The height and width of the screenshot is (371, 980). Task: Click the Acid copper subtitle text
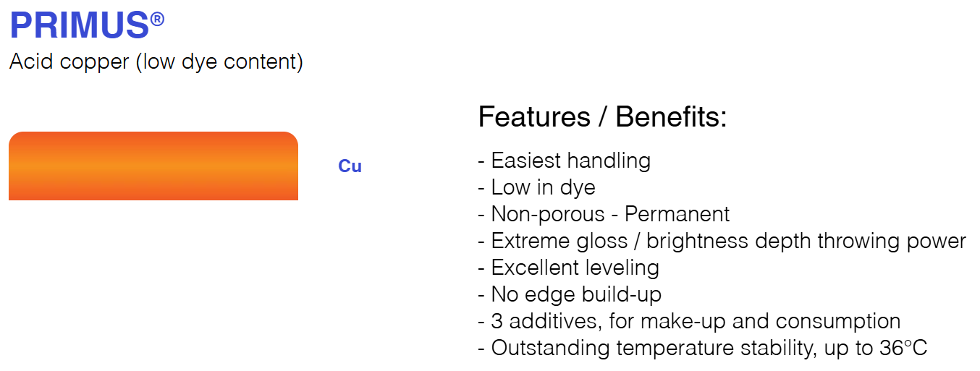click(x=156, y=62)
